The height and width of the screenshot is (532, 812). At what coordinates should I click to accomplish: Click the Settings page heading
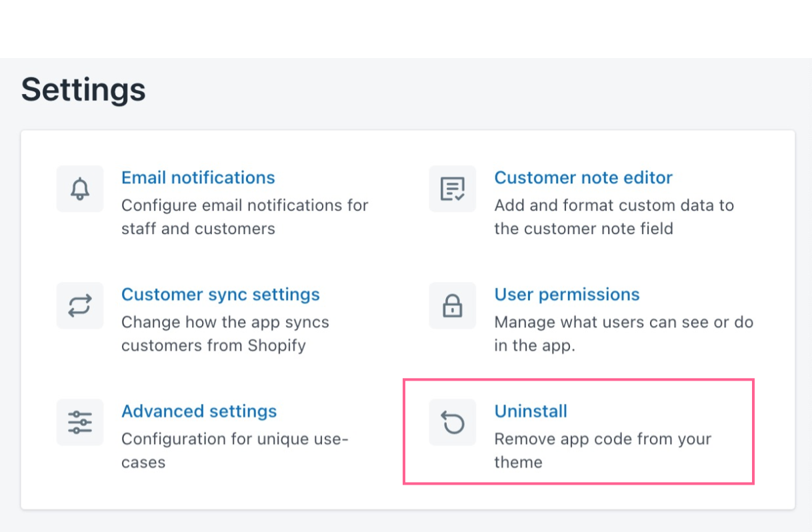(x=83, y=89)
